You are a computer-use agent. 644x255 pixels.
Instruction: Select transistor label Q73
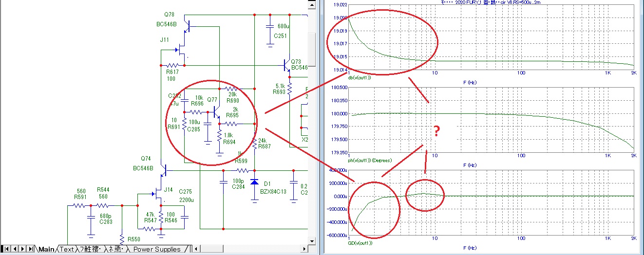pos(296,62)
